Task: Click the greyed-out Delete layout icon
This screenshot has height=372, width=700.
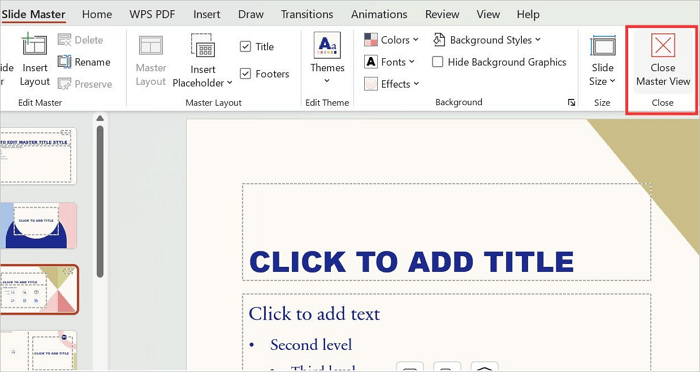Action: pyautogui.click(x=64, y=40)
